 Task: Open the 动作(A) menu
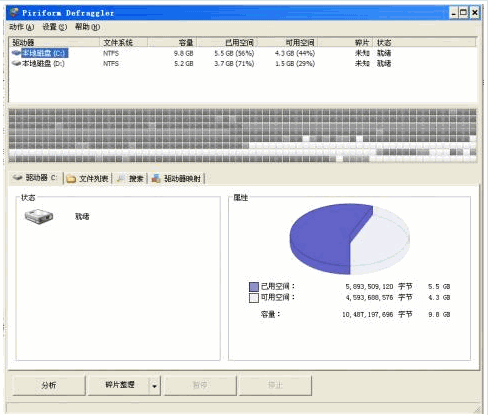point(22,27)
